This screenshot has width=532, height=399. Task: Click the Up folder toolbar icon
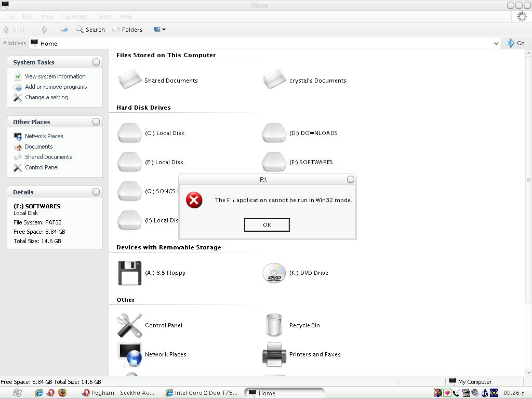pos(63,30)
